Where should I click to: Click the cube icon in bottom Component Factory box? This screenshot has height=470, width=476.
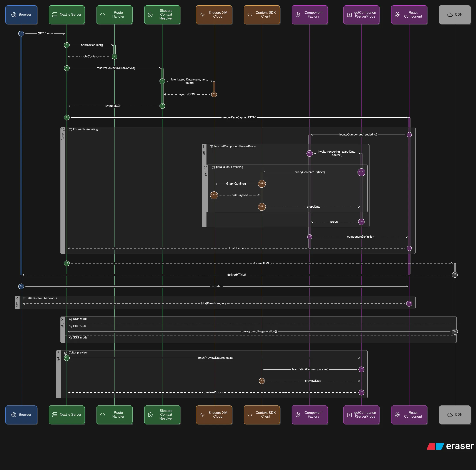tap(298, 415)
